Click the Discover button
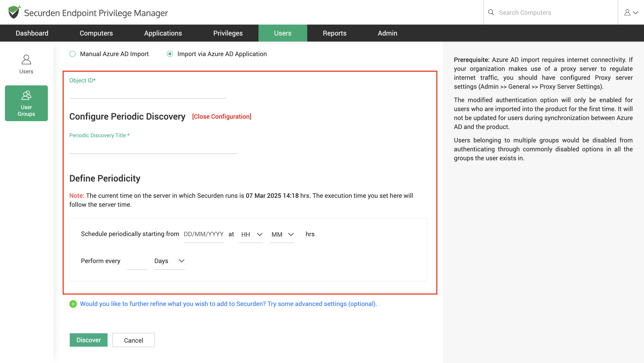 89,340
